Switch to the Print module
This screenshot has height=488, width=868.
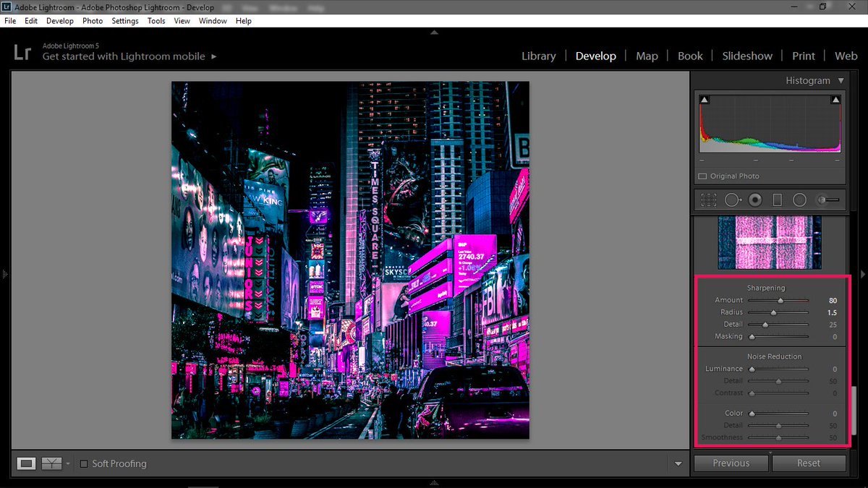coord(804,56)
